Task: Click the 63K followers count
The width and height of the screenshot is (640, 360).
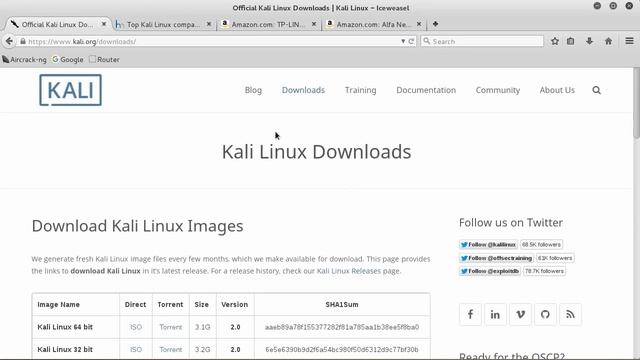Action: [x=555, y=258]
